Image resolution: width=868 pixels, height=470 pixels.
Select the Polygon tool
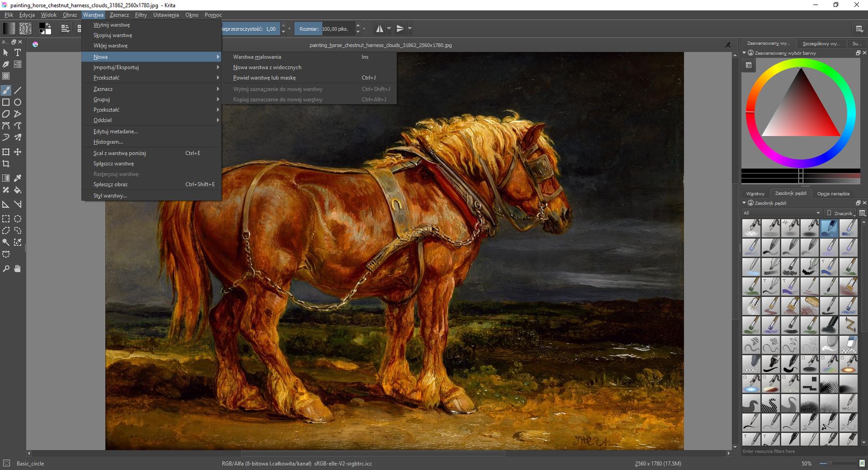click(6, 114)
